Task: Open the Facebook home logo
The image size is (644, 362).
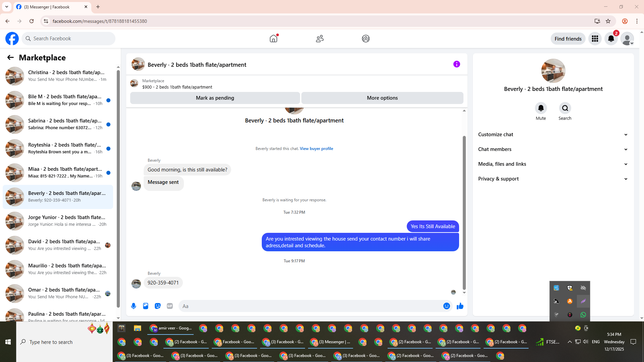Action: click(x=12, y=39)
